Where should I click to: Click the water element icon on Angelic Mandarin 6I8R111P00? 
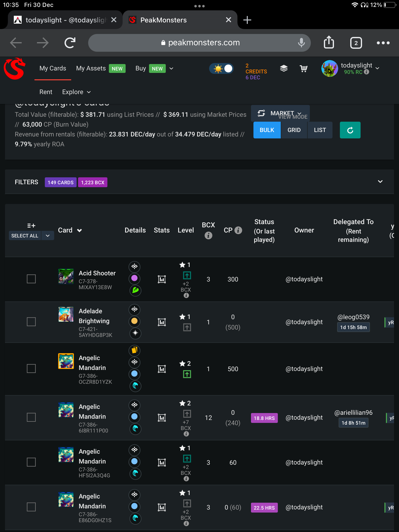[135, 429]
